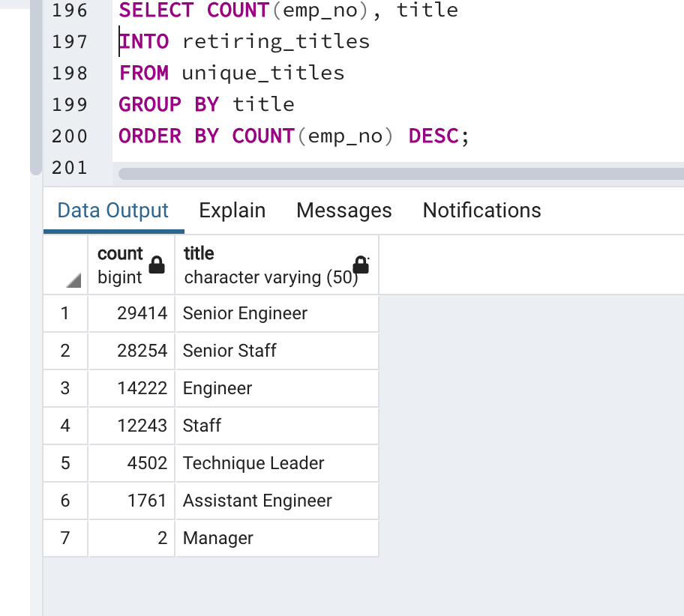Click the Manager title cell
The image size is (684, 616).
(277, 538)
